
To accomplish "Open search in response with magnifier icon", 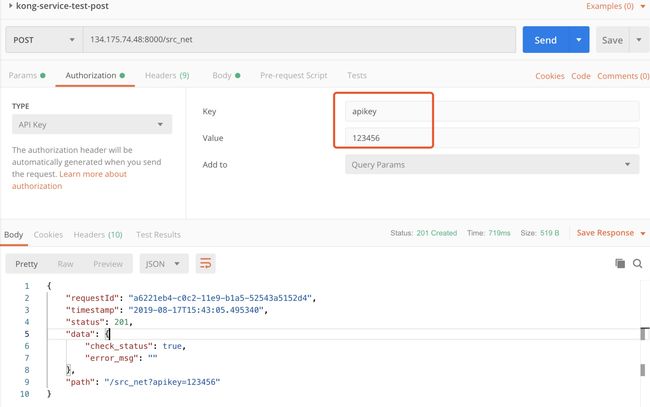I will 638,264.
